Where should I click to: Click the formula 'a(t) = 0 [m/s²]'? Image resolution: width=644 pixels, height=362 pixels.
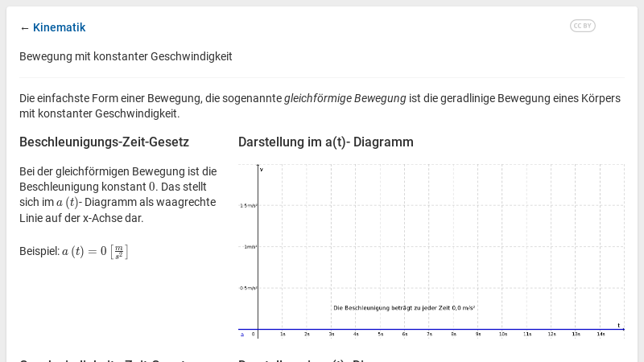pyautogui.click(x=95, y=251)
